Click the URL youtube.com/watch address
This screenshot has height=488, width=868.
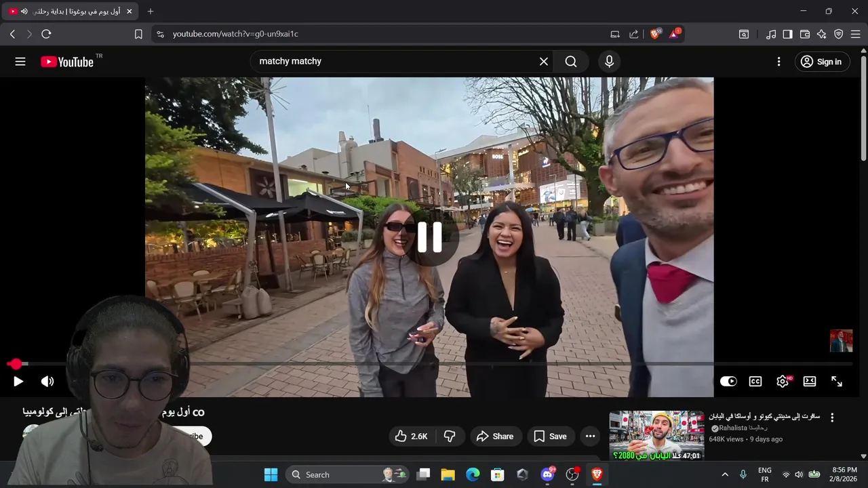pos(235,34)
